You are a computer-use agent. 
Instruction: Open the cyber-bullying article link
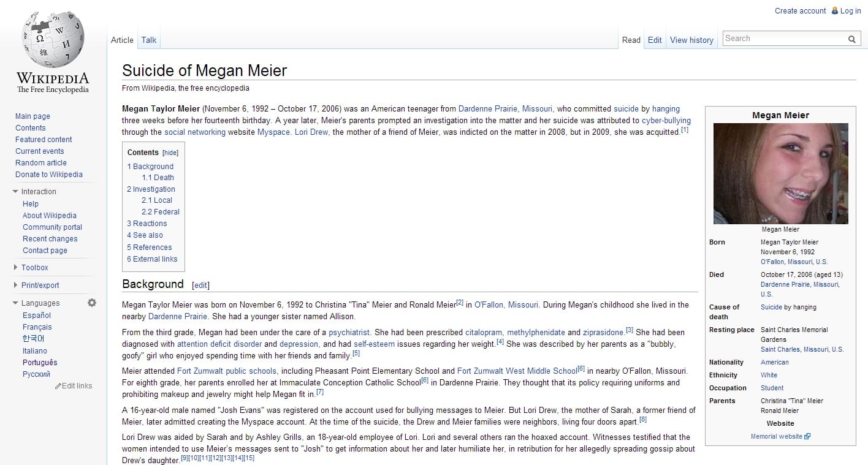666,120
